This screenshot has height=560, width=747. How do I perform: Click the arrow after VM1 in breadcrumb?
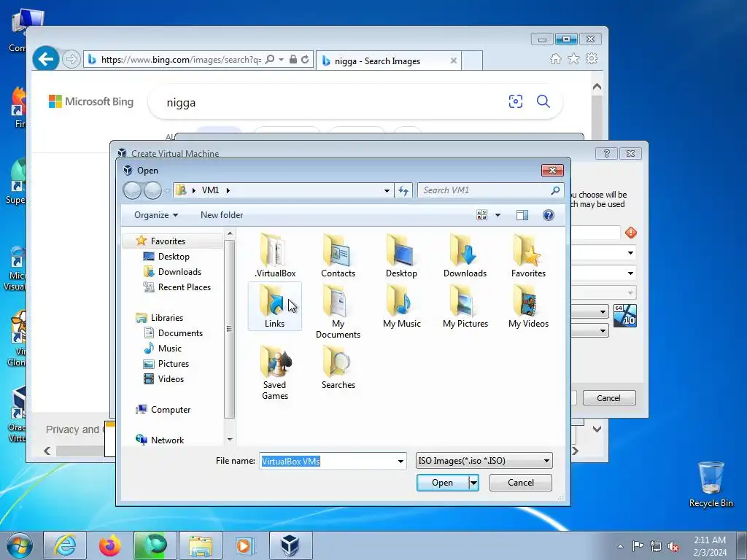click(x=228, y=190)
